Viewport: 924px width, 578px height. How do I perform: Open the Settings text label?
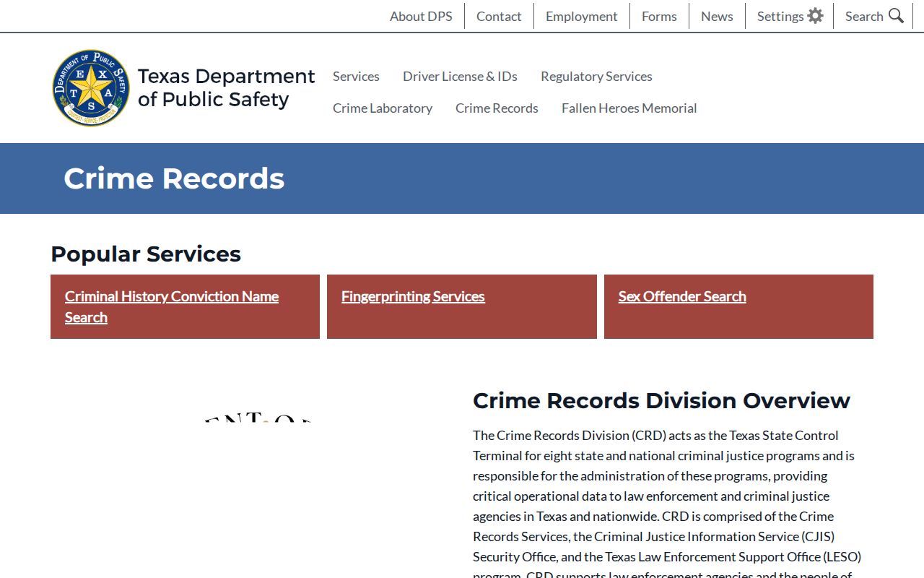pyautogui.click(x=780, y=16)
